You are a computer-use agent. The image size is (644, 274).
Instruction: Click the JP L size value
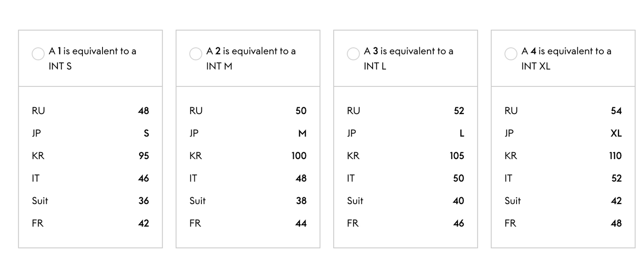[x=462, y=133]
